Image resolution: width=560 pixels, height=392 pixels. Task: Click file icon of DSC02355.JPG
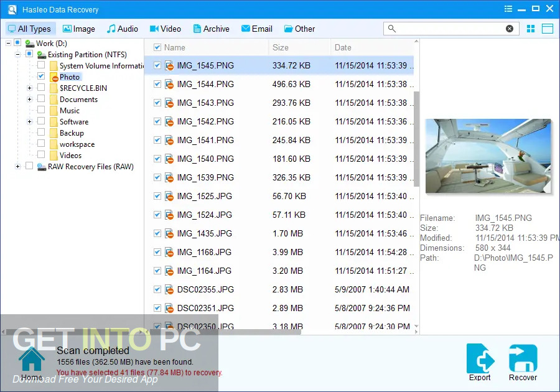pyautogui.click(x=169, y=289)
